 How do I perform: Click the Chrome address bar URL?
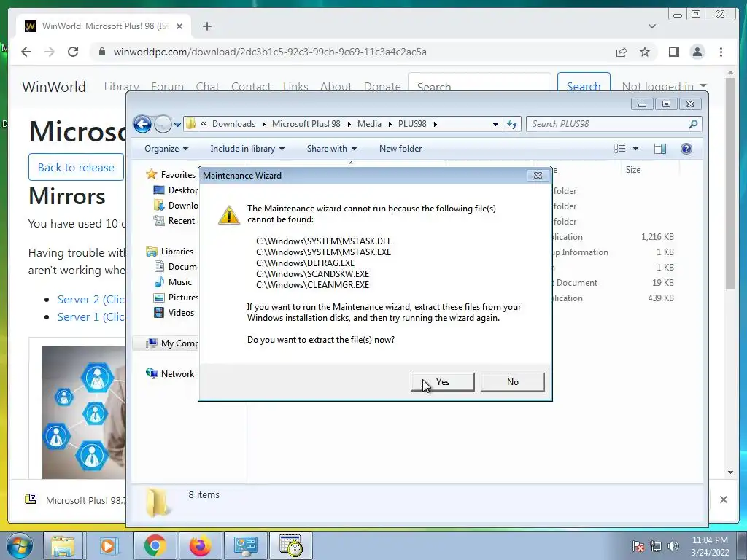click(270, 52)
